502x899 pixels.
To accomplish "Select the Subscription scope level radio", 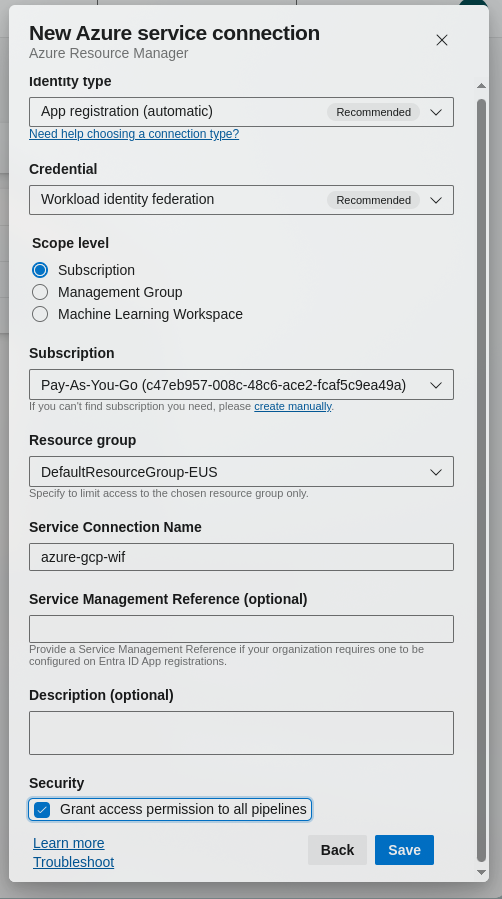I will pos(40,270).
